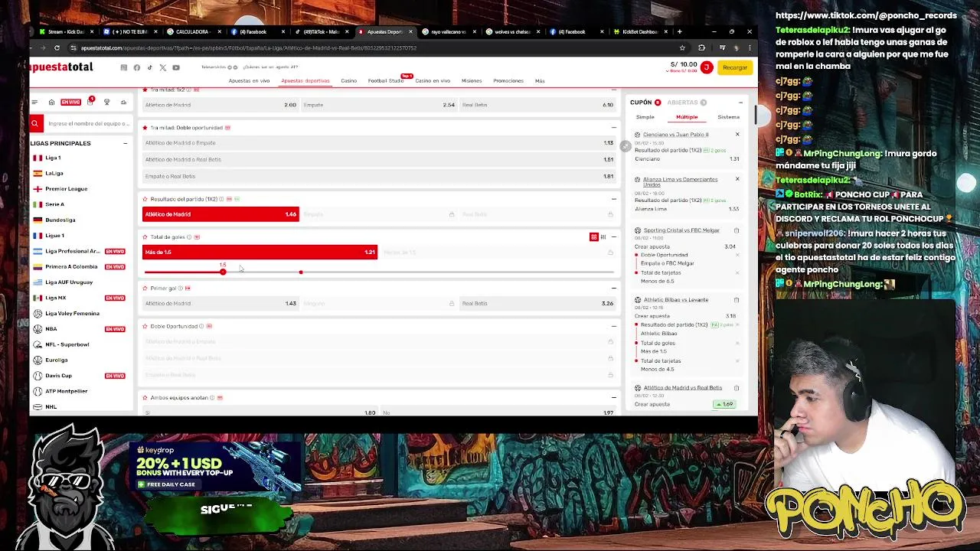Open the calendar icon with the red badge

[x=90, y=102]
